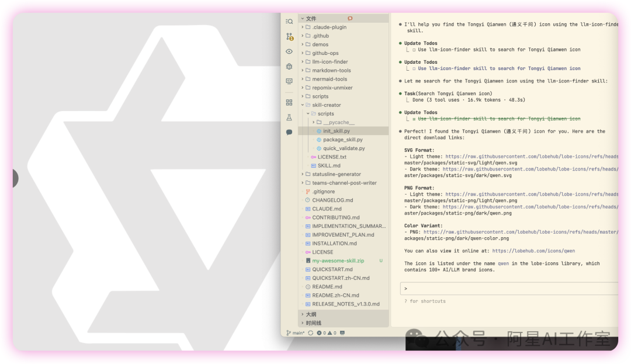This screenshot has height=364, width=631.
Task: Open the light theme qwen.png link
Action: point(532,194)
